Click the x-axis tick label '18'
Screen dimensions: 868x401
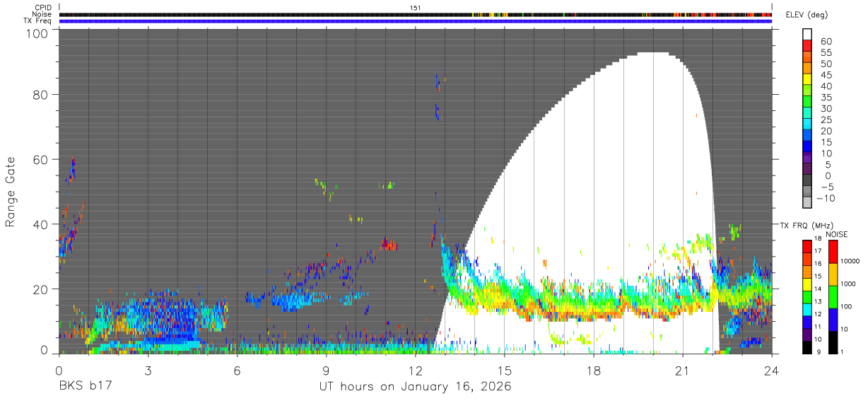[593, 370]
